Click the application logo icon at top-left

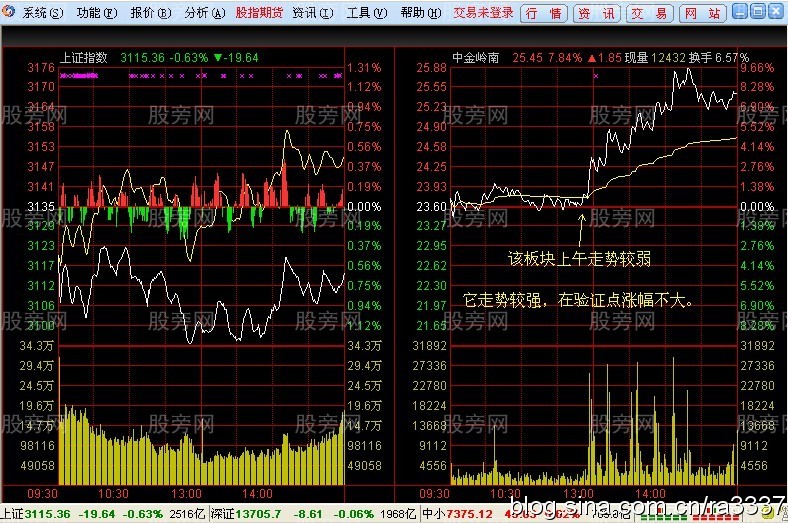click(9, 11)
